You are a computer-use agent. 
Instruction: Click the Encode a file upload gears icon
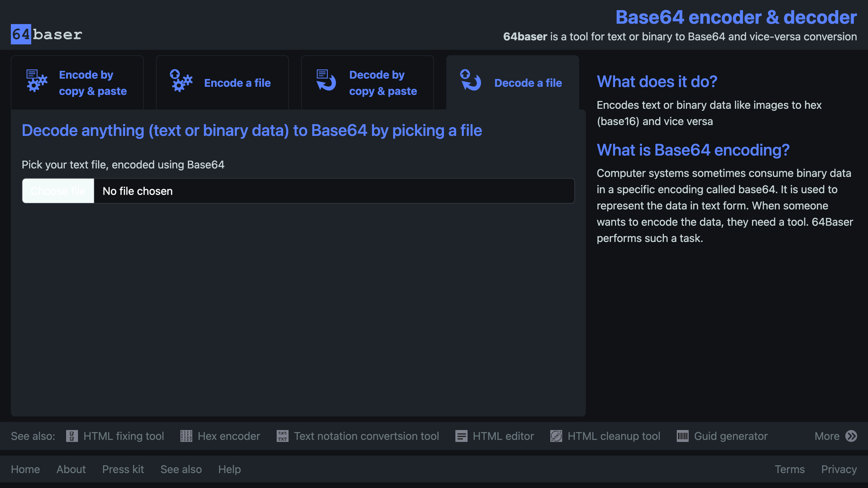pos(181,81)
